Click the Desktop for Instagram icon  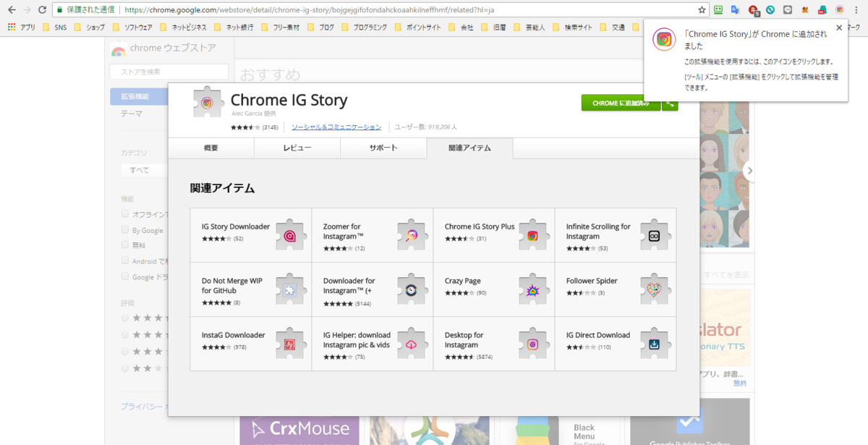click(533, 344)
